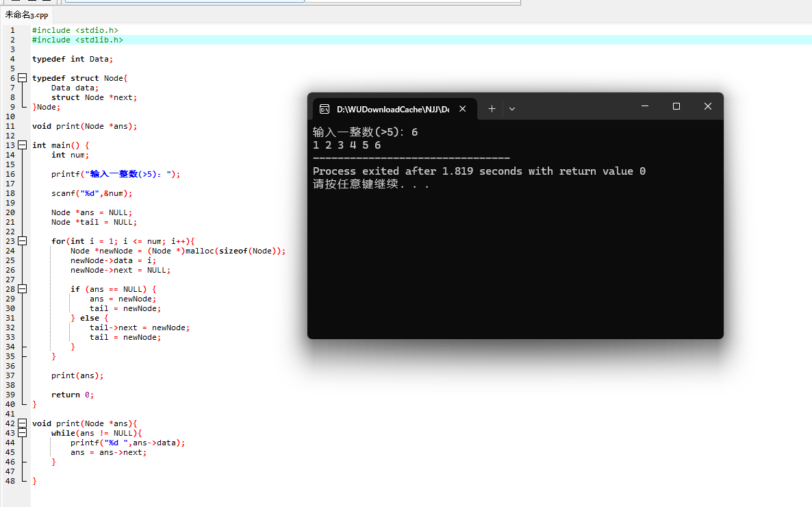The height and width of the screenshot is (507, 812).
Task: Click the #include <stdio.h> line
Action: point(75,30)
